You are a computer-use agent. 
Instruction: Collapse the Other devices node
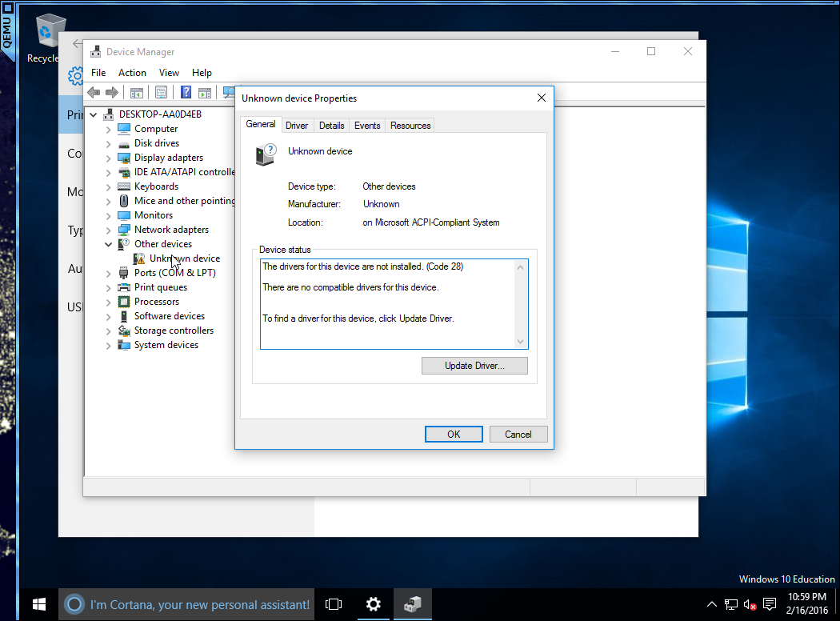(108, 244)
